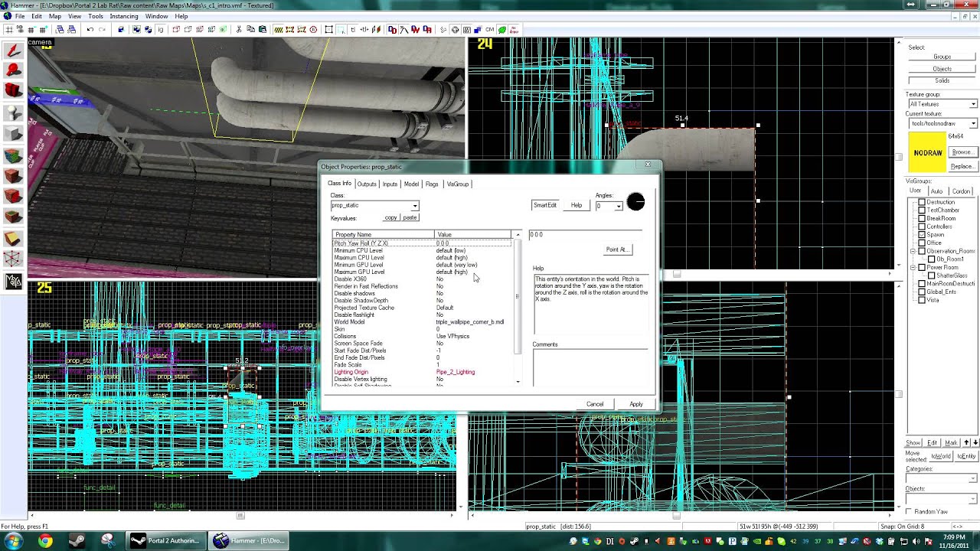Screen dimensions: 980x551
Task: Click the Undo arrow in toolbar
Action: pyautogui.click(x=90, y=30)
